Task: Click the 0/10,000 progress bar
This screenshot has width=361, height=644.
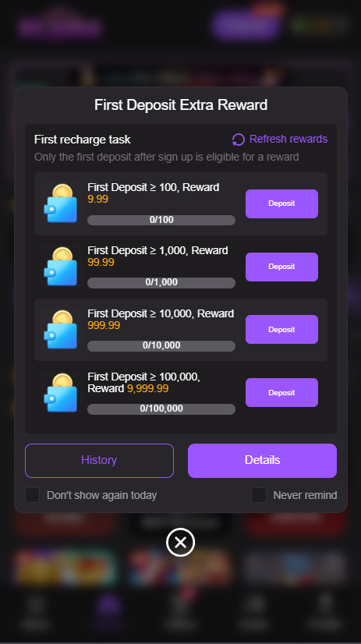Action: pos(161,346)
